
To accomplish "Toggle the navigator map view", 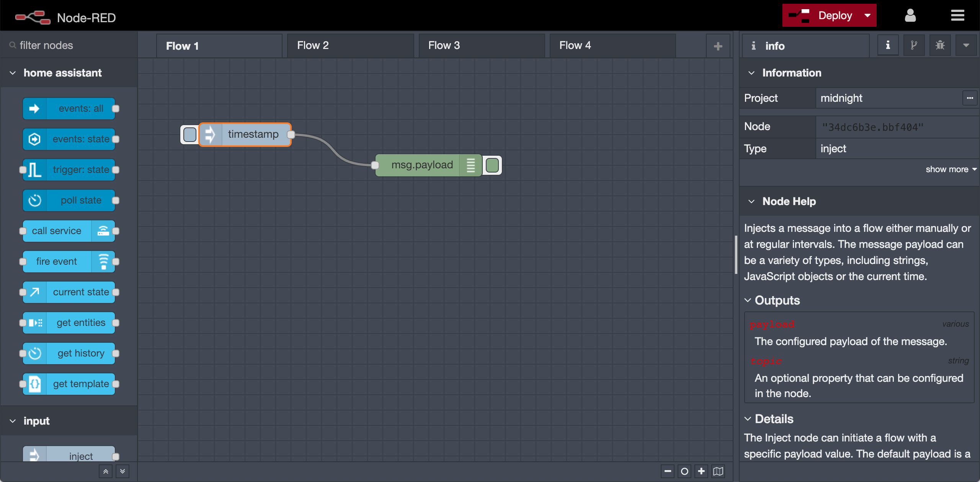I will 718,471.
